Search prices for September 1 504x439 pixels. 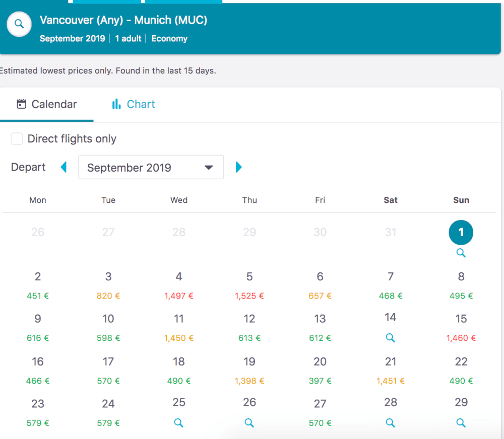461,253
